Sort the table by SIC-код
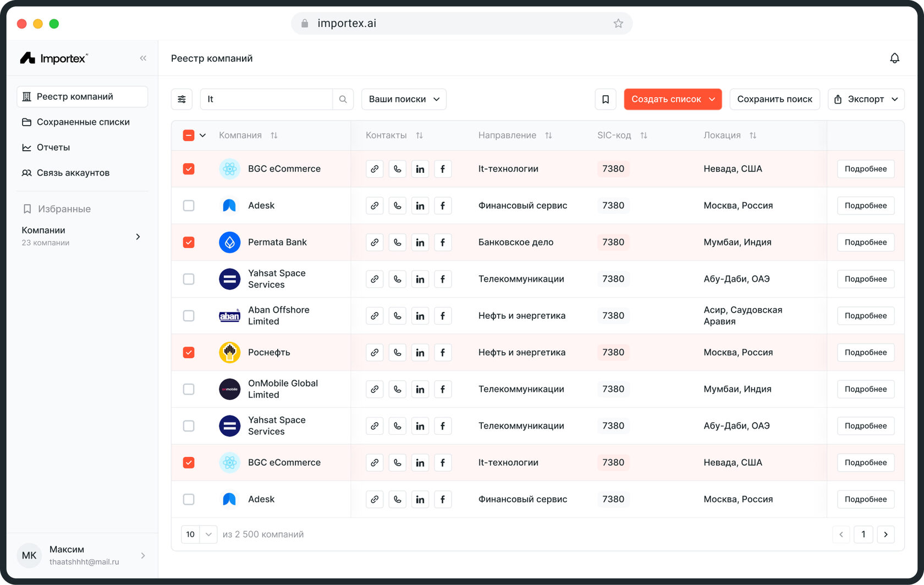Image resolution: width=924 pixels, height=585 pixels. (x=643, y=135)
